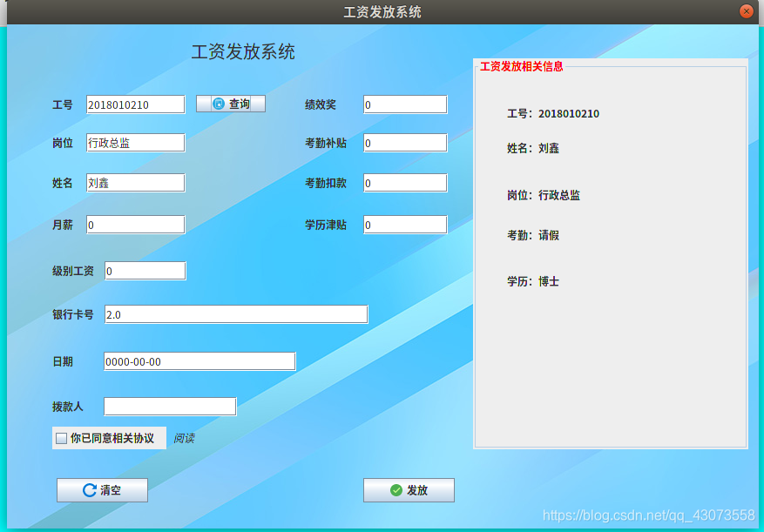764x532 pixels.
Task: Click the 姓名：刘鑫 info text
Action: (533, 148)
